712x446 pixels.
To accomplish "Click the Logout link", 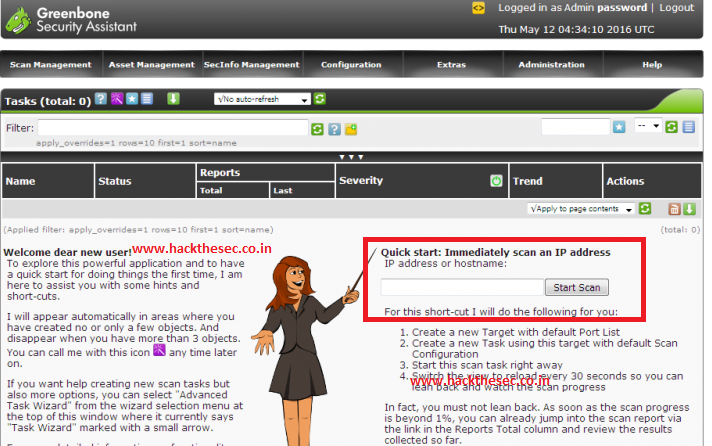I will coord(677,8).
